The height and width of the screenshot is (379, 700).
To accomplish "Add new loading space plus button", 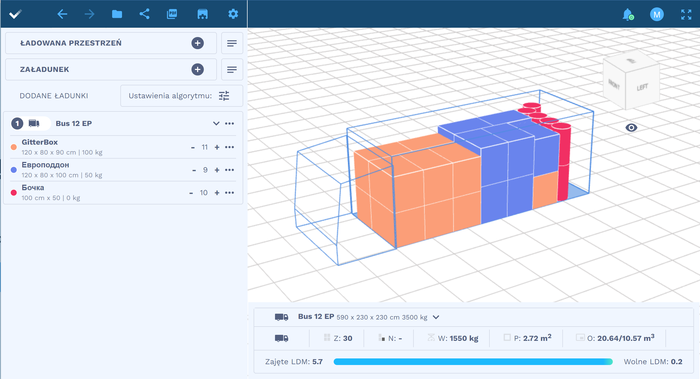I will click(197, 43).
